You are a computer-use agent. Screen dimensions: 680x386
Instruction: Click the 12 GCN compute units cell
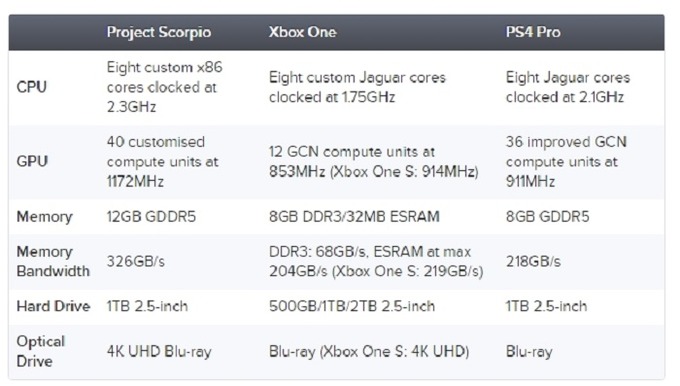coord(374,161)
